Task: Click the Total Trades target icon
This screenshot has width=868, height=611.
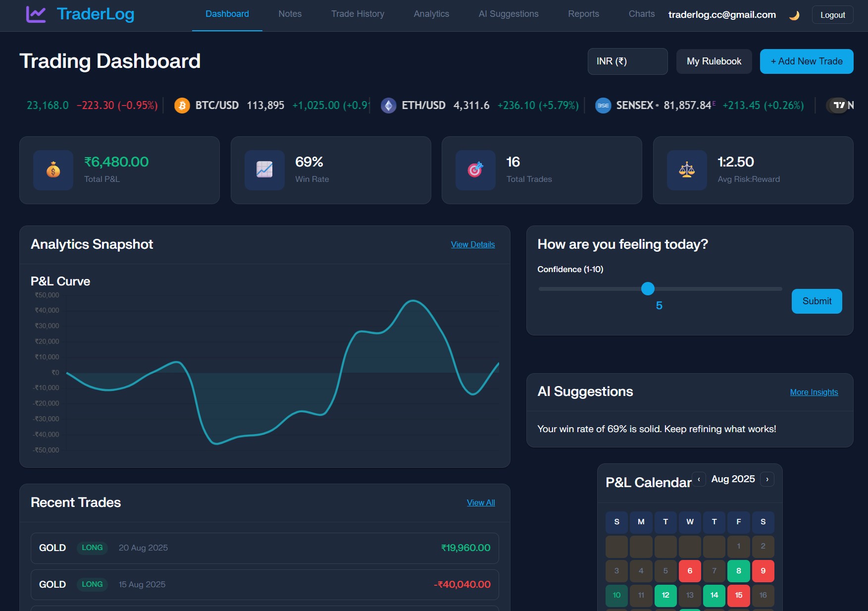Action: click(475, 170)
